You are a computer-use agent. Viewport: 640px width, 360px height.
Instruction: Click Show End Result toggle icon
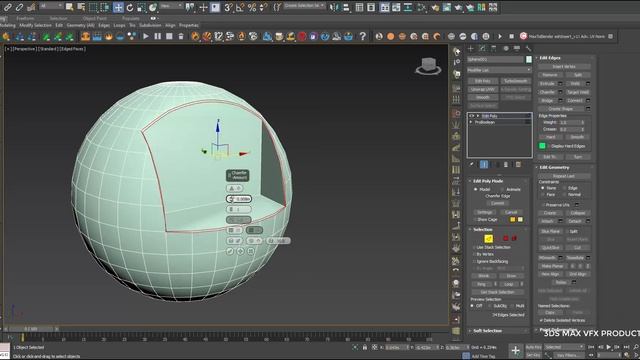pos(484,164)
